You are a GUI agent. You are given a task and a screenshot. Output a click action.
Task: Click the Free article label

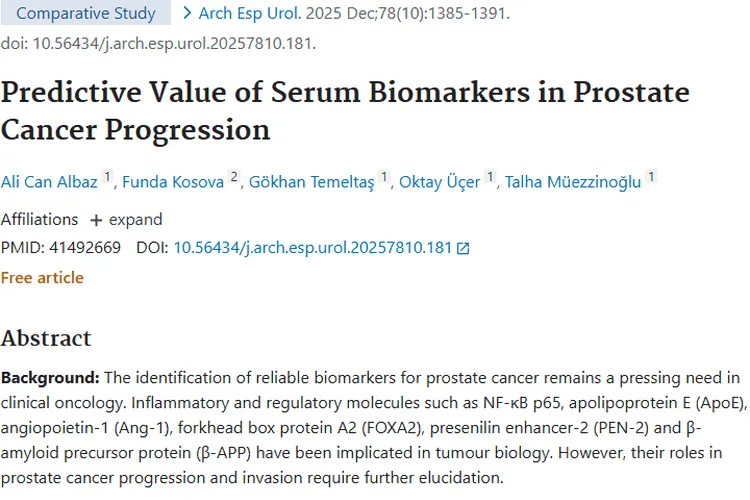[42, 277]
